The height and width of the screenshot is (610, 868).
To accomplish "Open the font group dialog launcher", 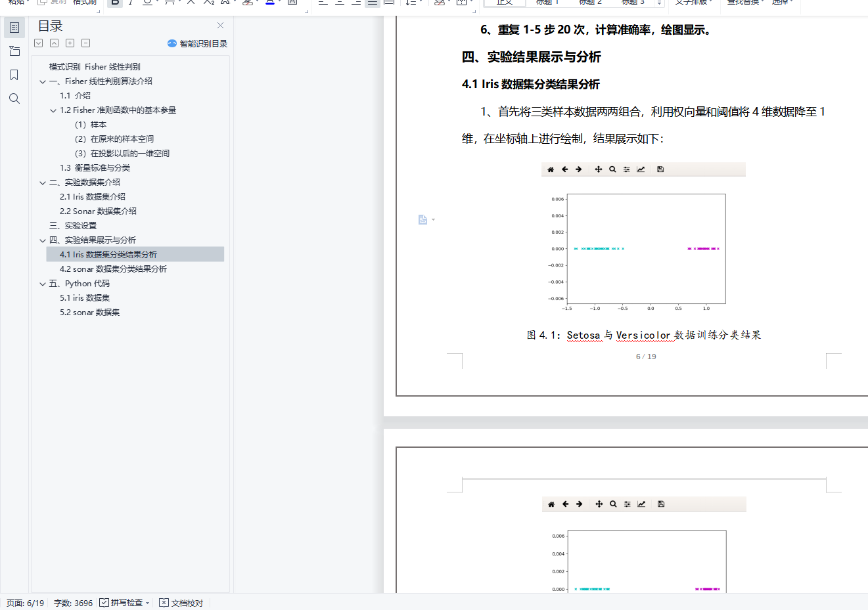I will 306,10.
